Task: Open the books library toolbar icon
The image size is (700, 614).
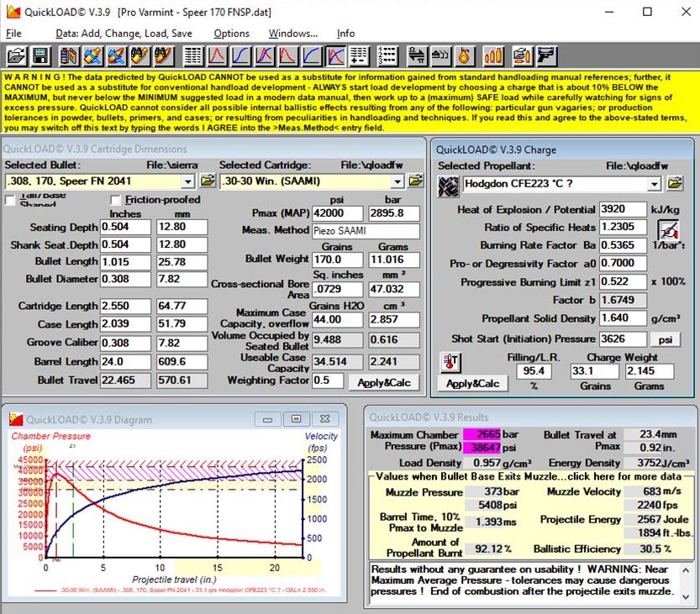Action: [x=69, y=56]
